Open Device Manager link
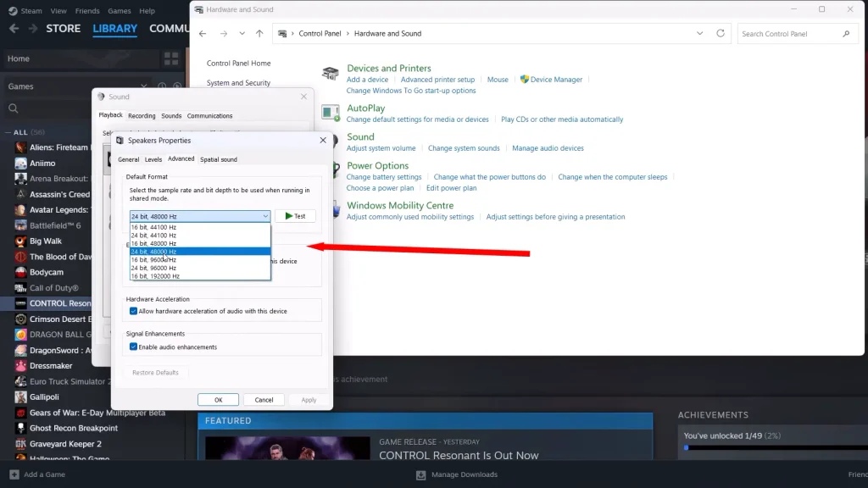 (556, 80)
